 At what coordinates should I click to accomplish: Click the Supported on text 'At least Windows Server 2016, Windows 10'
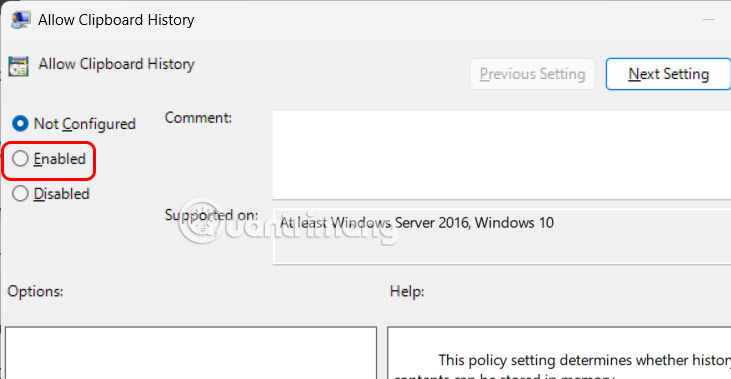click(x=416, y=223)
